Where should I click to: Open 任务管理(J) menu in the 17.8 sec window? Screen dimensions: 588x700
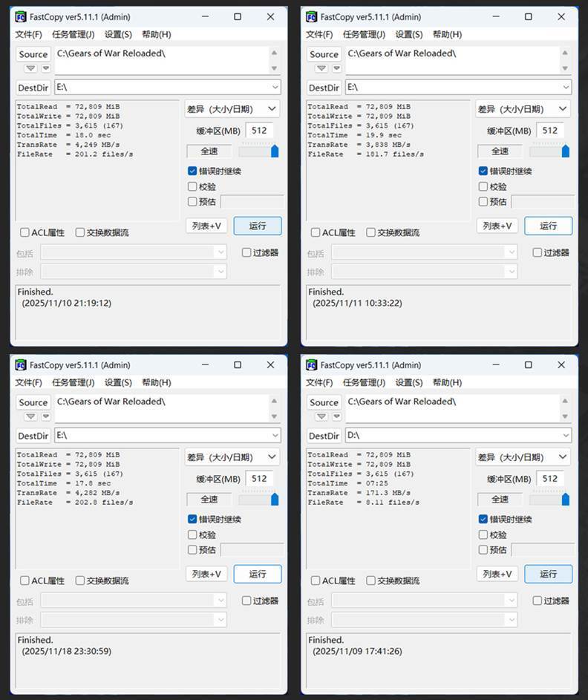pos(73,382)
